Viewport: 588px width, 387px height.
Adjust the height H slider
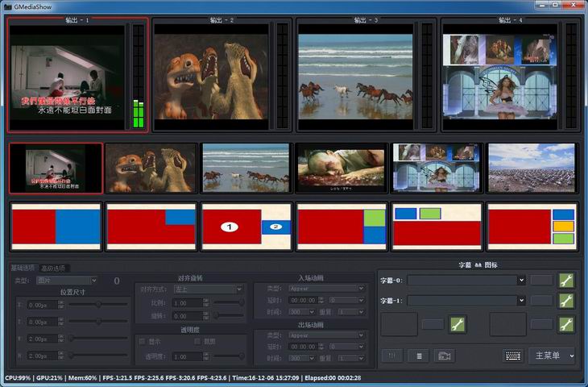coord(98,355)
